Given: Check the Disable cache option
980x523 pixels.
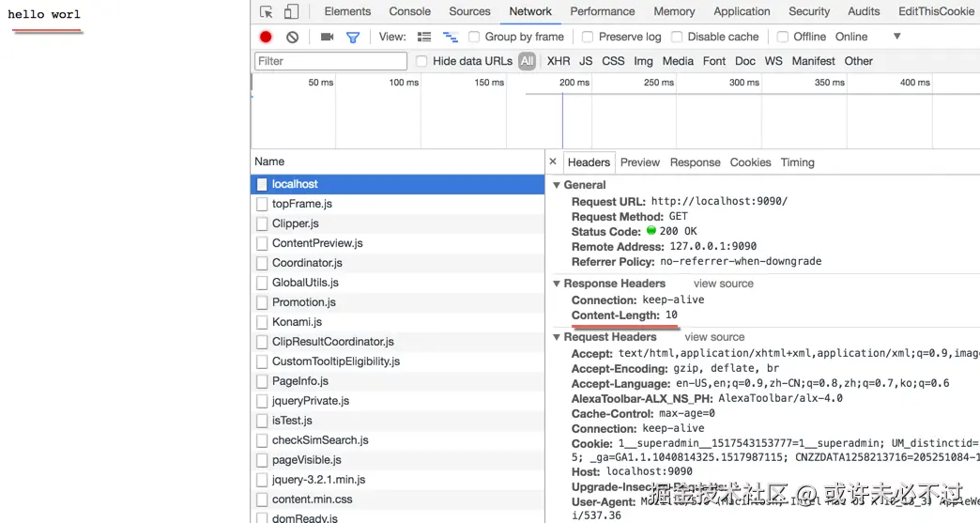Looking at the screenshot, I should click(677, 37).
